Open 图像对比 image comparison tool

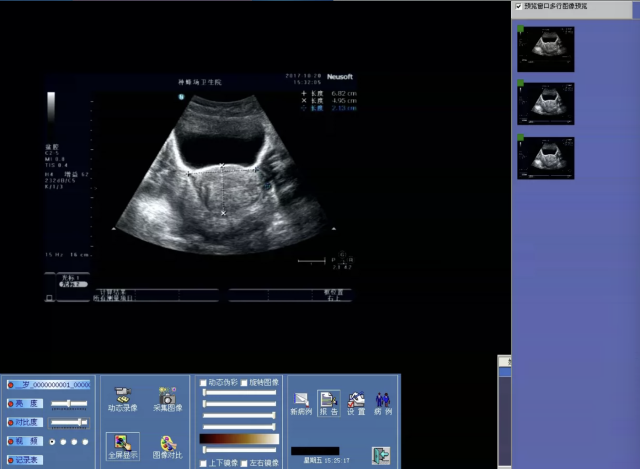167,447
